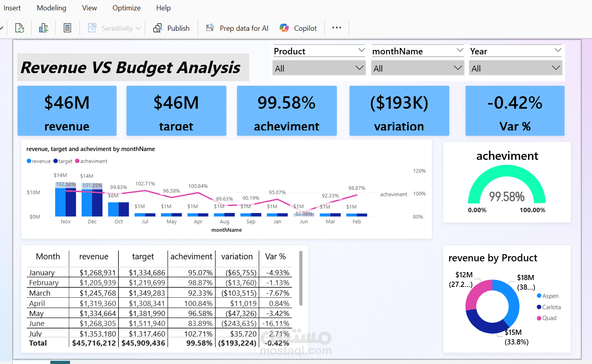Collapse the monthName slicer header chevron
This screenshot has height=364, width=592.
point(460,50)
